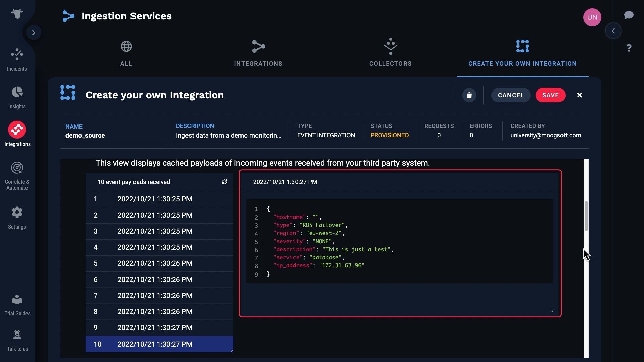
Task: Open the chat bubble icon
Action: pos(629,15)
